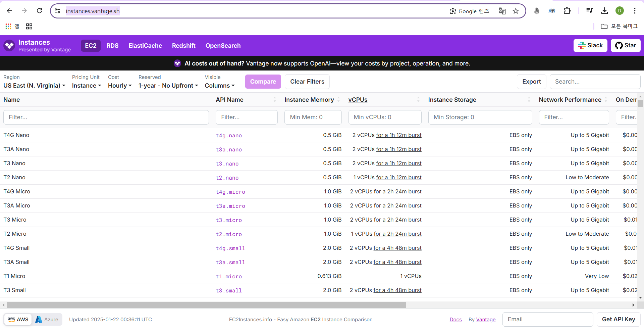
Task: Focus the Name filter field
Action: (x=106, y=117)
